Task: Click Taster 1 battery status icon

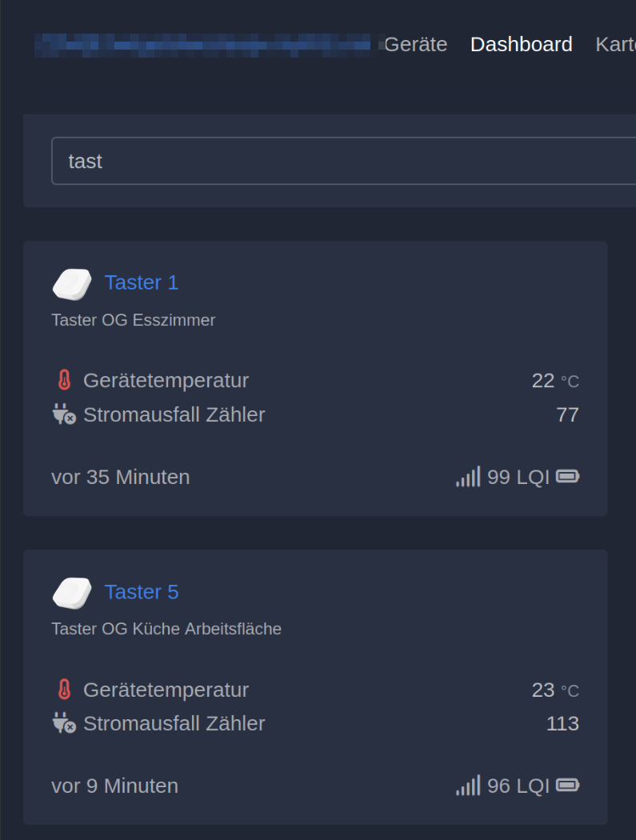Action: pos(567,477)
